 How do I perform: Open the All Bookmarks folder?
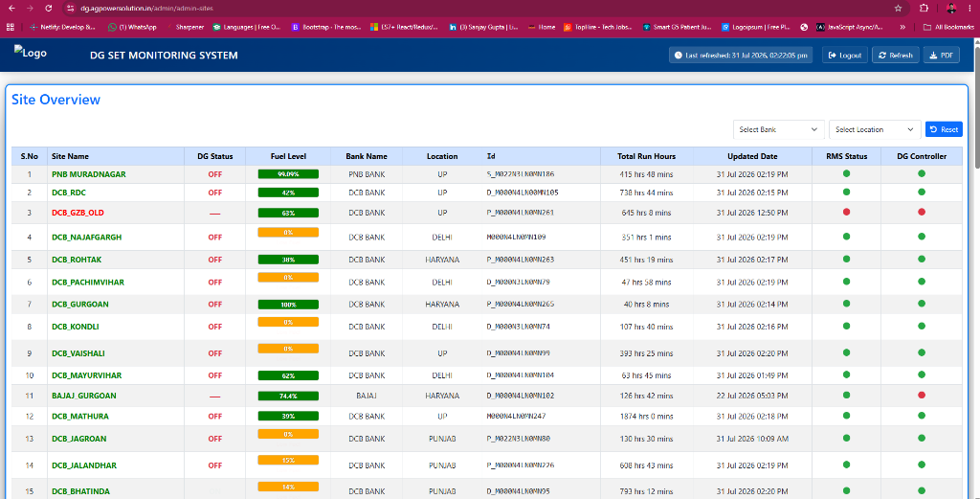pyautogui.click(x=948, y=27)
